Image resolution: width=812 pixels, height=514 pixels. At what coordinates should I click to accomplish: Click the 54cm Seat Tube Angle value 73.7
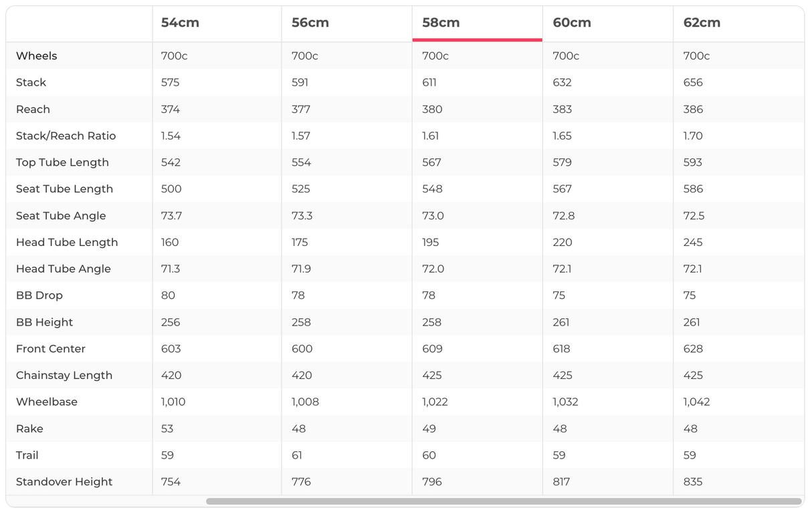click(x=172, y=216)
